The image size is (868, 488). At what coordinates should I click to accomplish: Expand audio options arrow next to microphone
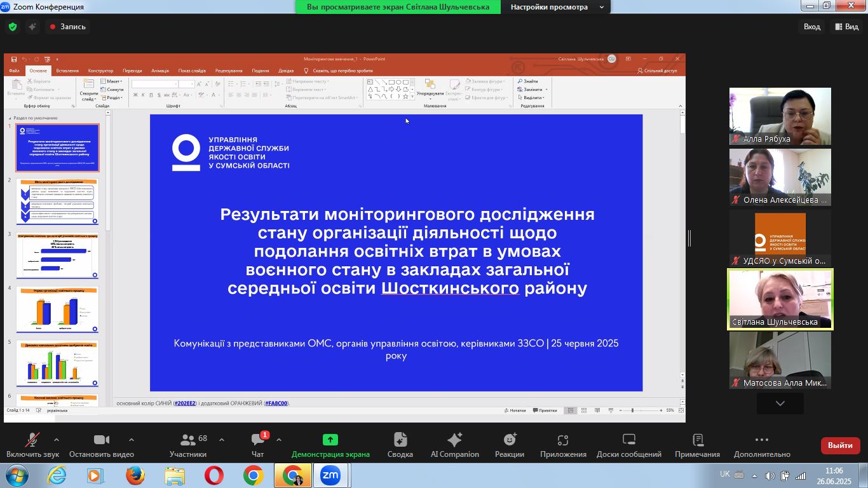pos(57,440)
